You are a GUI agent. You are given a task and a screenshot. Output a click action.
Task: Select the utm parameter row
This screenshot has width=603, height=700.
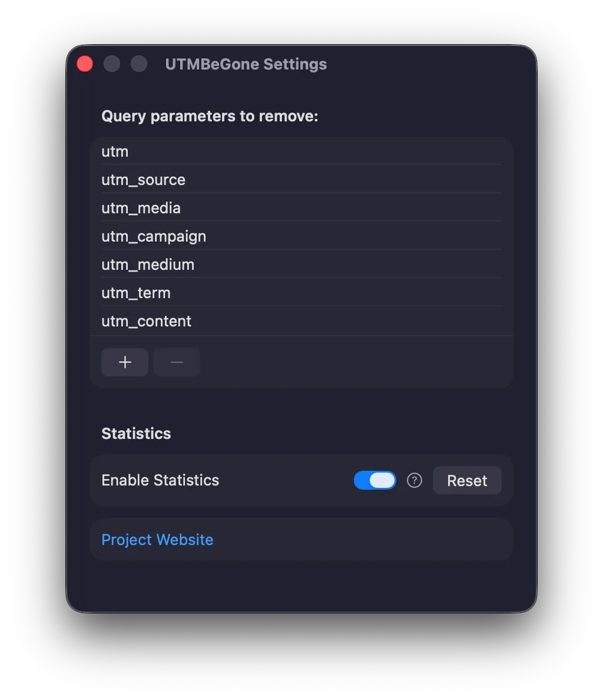pyautogui.click(x=236, y=151)
